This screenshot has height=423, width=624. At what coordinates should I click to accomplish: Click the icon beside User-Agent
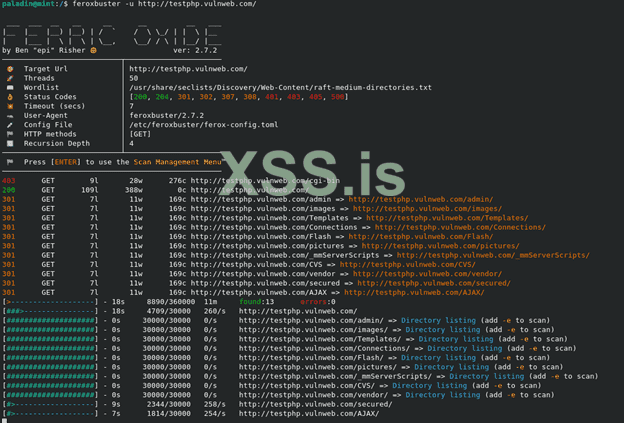coord(10,116)
